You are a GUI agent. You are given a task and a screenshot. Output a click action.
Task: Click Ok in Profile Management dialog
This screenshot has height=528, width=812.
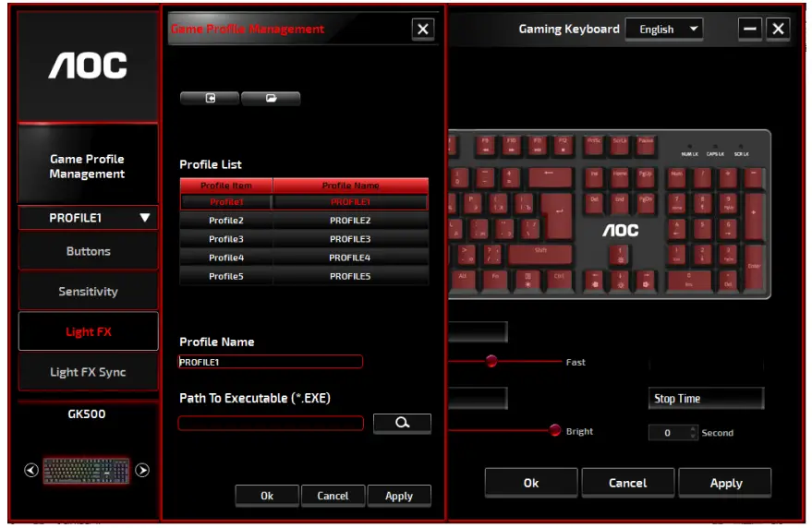click(267, 496)
